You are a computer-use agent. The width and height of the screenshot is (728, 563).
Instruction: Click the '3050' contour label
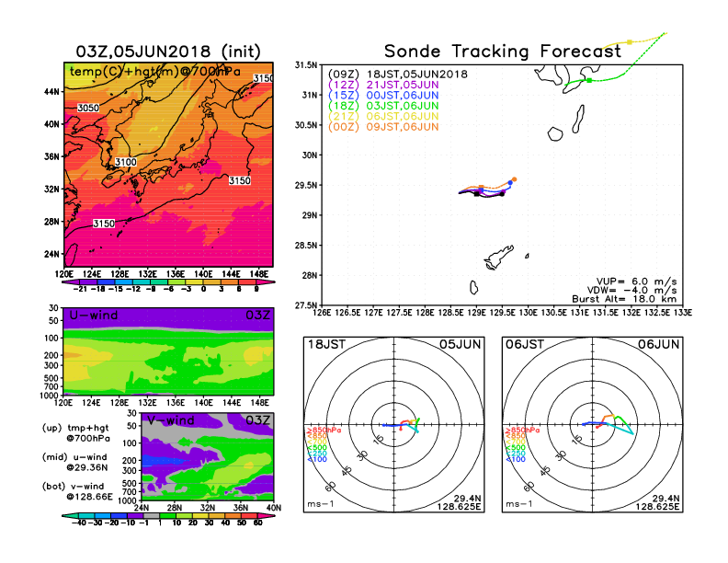click(88, 108)
